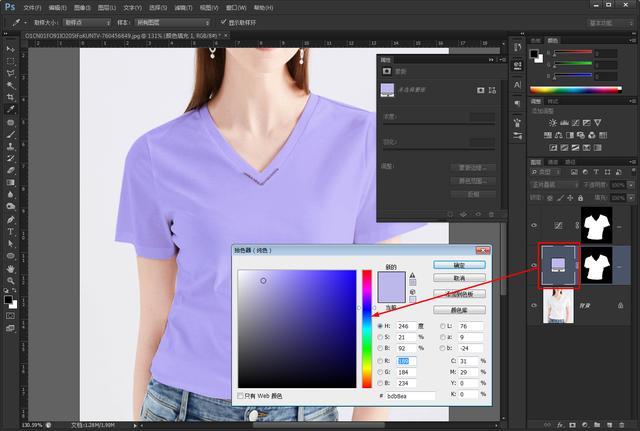Open the layer fill dropdown arrow
Screen dimensions: 640x431
pos(631,198)
